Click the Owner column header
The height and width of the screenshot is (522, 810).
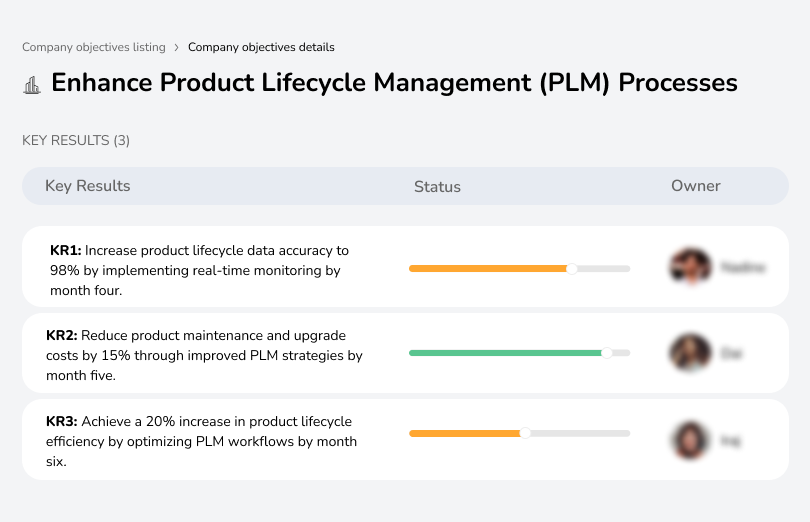click(x=695, y=186)
